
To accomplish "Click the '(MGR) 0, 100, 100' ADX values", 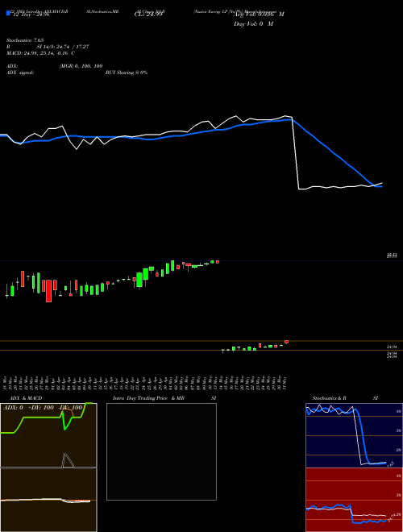I will [81, 66].
